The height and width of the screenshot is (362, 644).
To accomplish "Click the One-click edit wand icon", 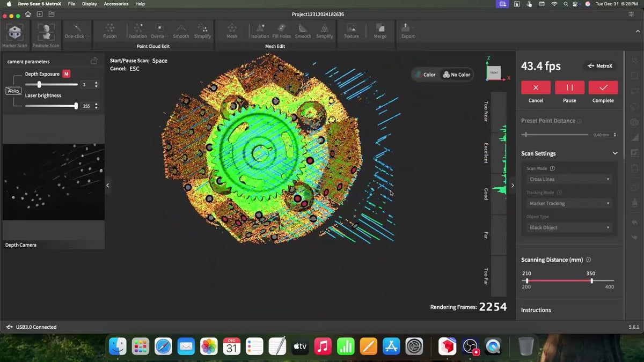I will pos(77,28).
